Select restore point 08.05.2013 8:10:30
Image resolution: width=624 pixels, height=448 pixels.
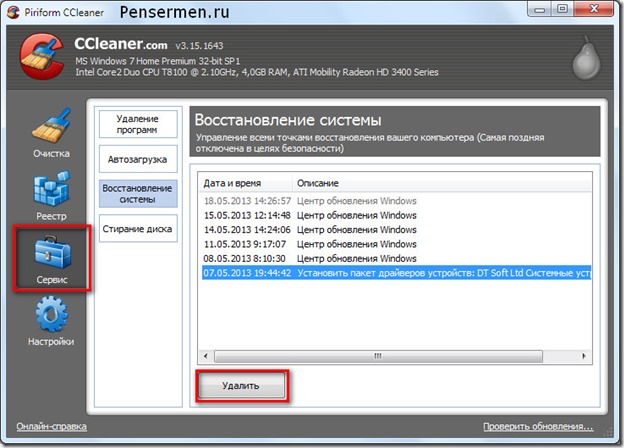pos(396,258)
